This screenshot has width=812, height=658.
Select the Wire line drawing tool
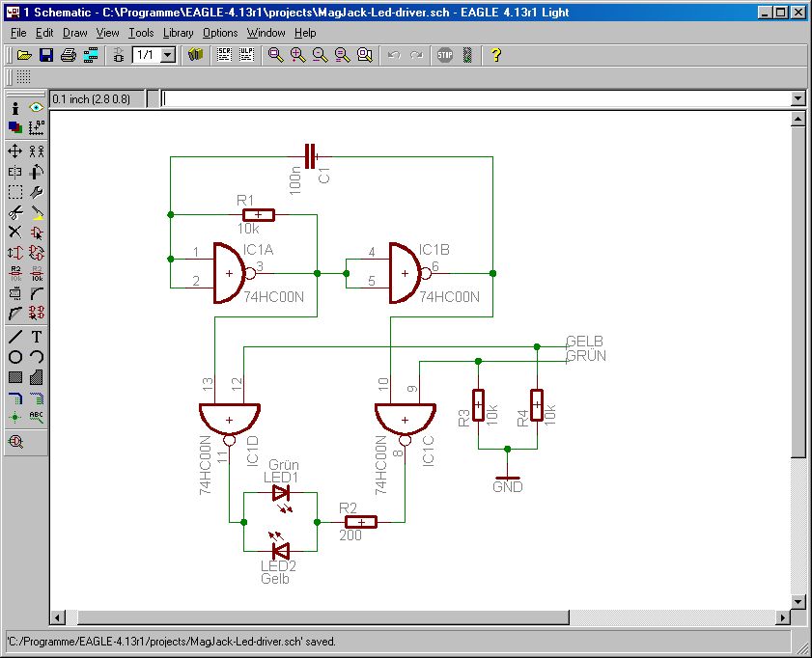pyautogui.click(x=15, y=337)
